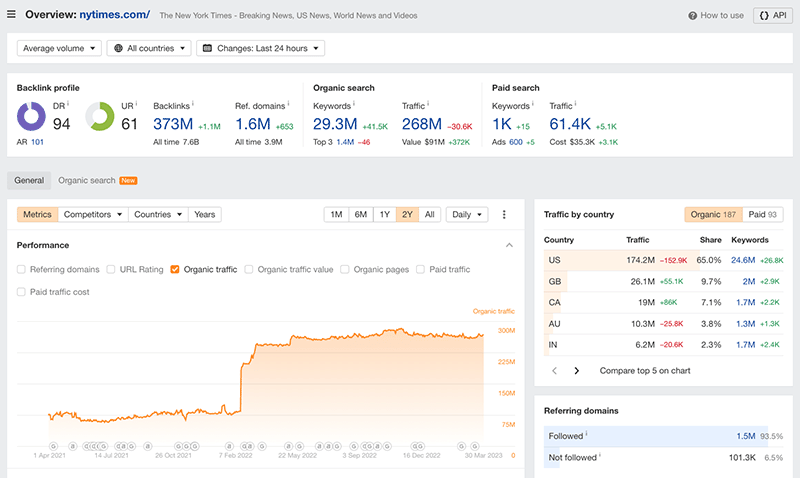This screenshot has height=478, width=800.
Task: Open the Followed 1.5M domains link
Action: 746,436
